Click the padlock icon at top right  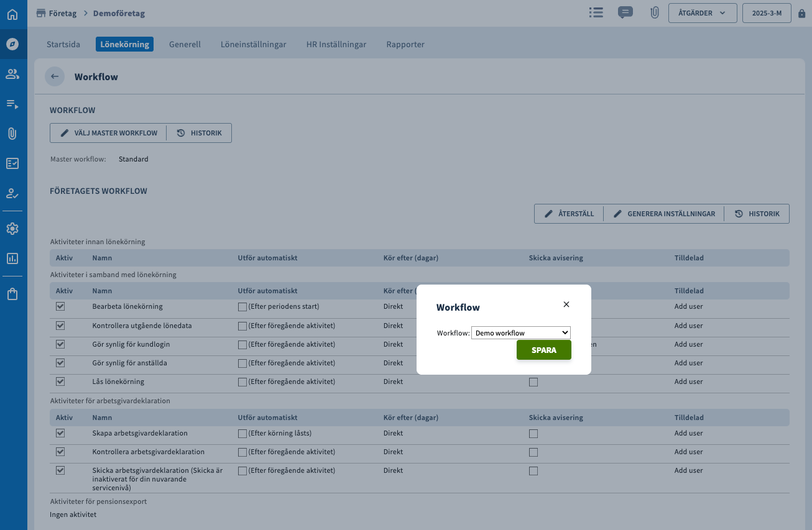click(801, 13)
